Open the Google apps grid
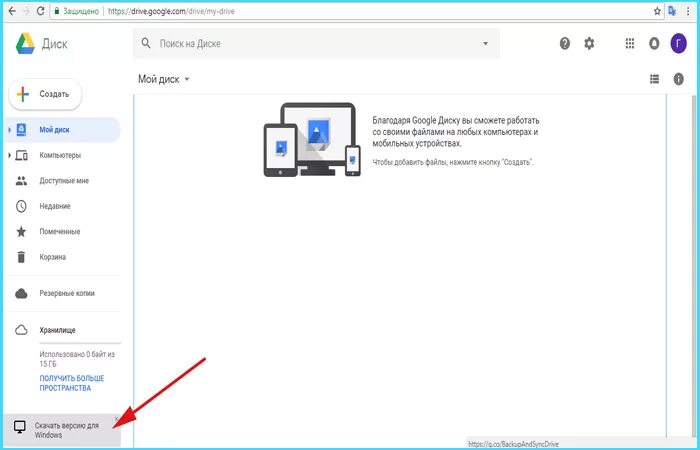The height and width of the screenshot is (450, 700). [x=630, y=43]
